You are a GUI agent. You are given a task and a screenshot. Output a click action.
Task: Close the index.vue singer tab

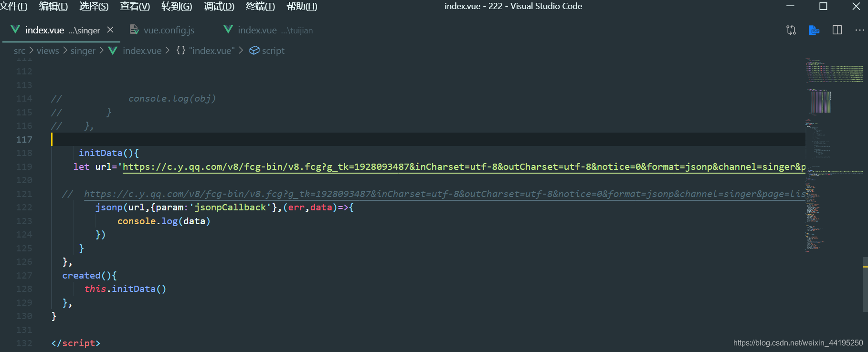pos(110,30)
